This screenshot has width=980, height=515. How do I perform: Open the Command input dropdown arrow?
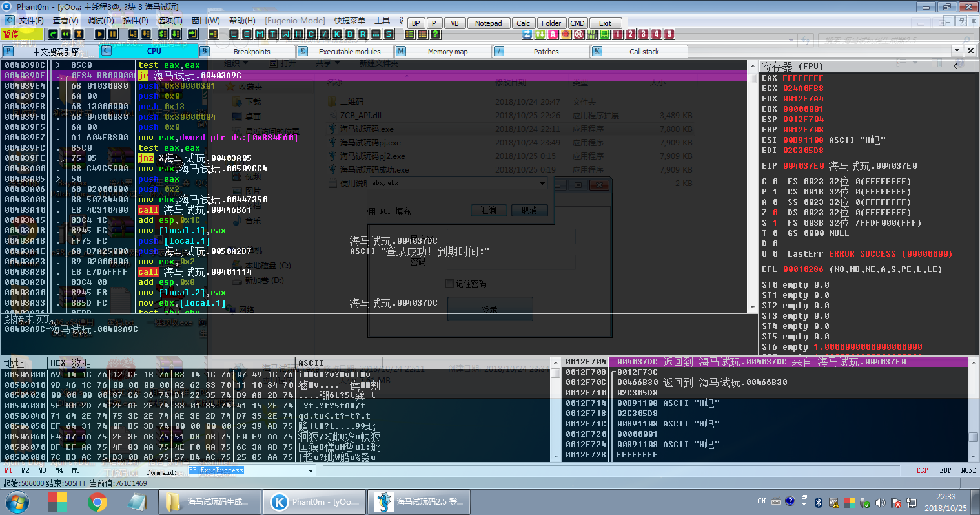(311, 471)
